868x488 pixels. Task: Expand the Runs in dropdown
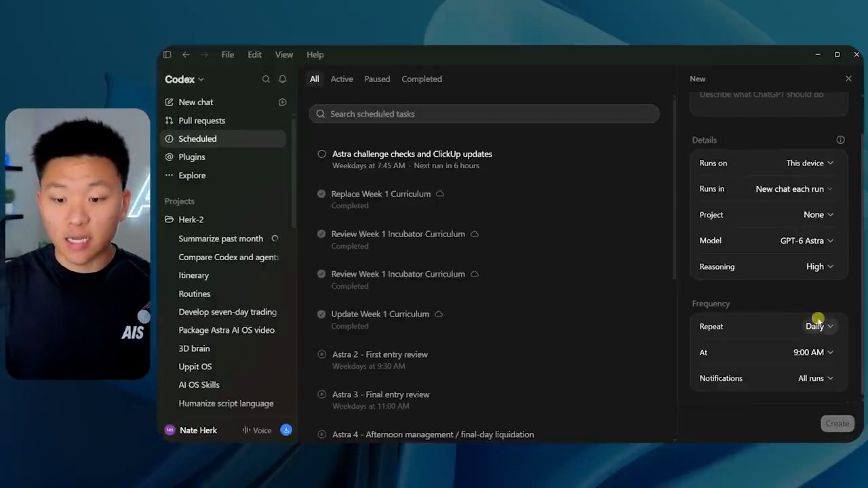point(794,189)
